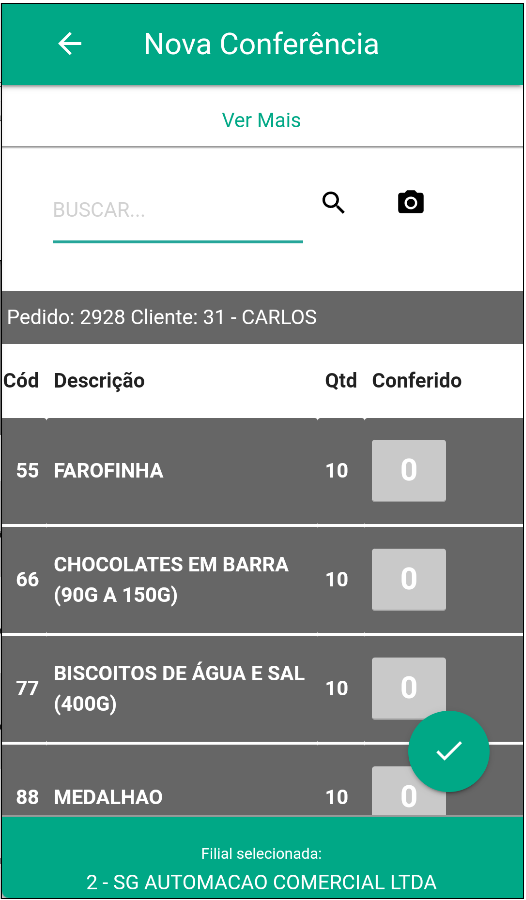The height and width of the screenshot is (900, 526).
Task: Confirm with the green checkmark button
Action: [x=448, y=751]
